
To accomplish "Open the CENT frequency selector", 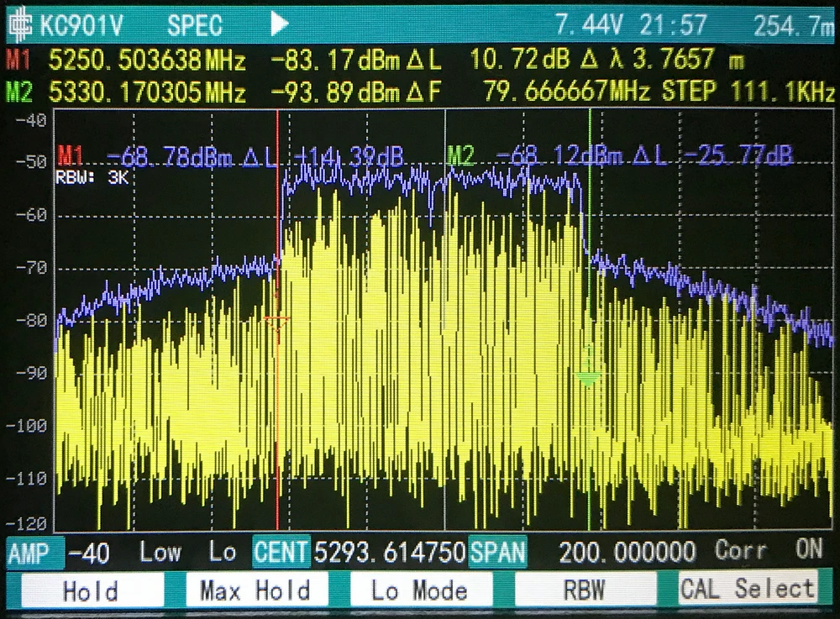I will [x=281, y=552].
